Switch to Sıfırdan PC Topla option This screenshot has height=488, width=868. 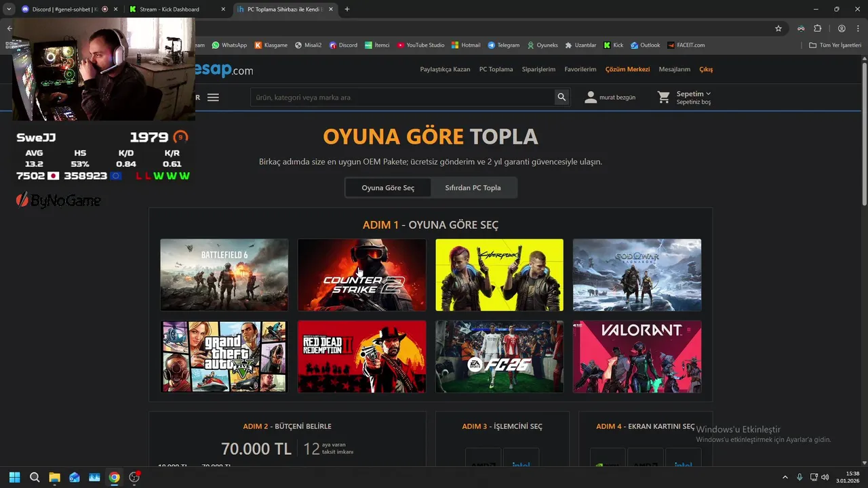coord(473,188)
